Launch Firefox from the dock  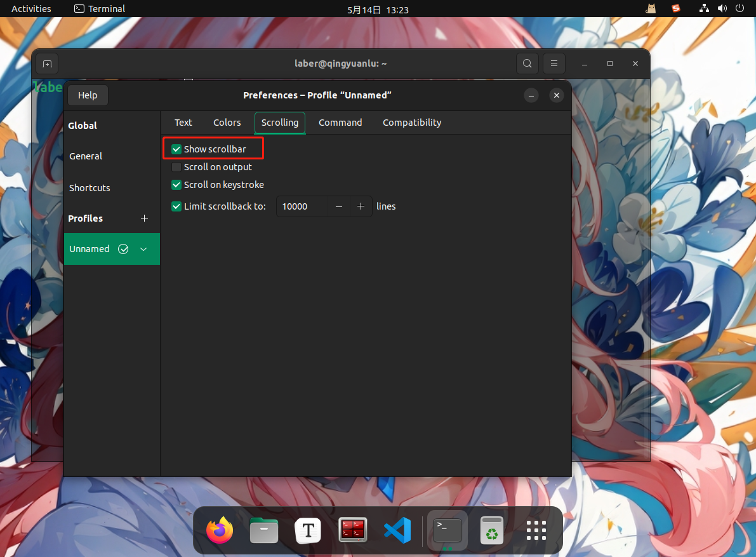tap(220, 530)
